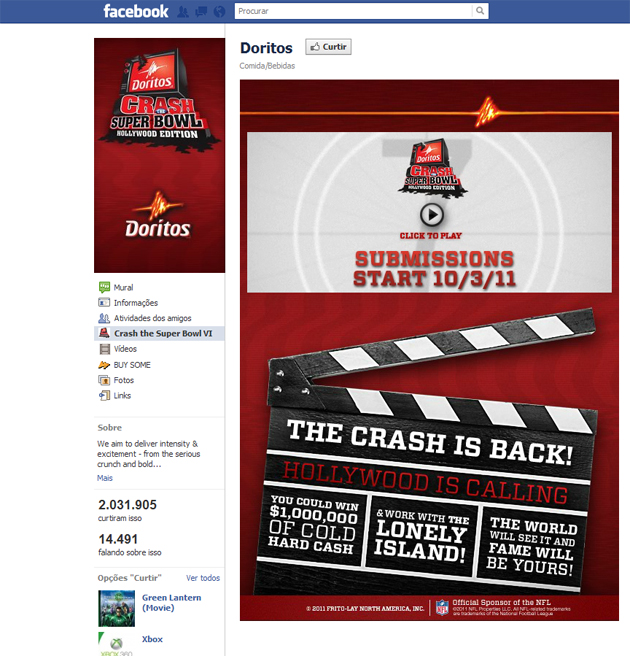630x656 pixels.
Task: Click the 2.031.905 likes count
Action: tap(127, 505)
